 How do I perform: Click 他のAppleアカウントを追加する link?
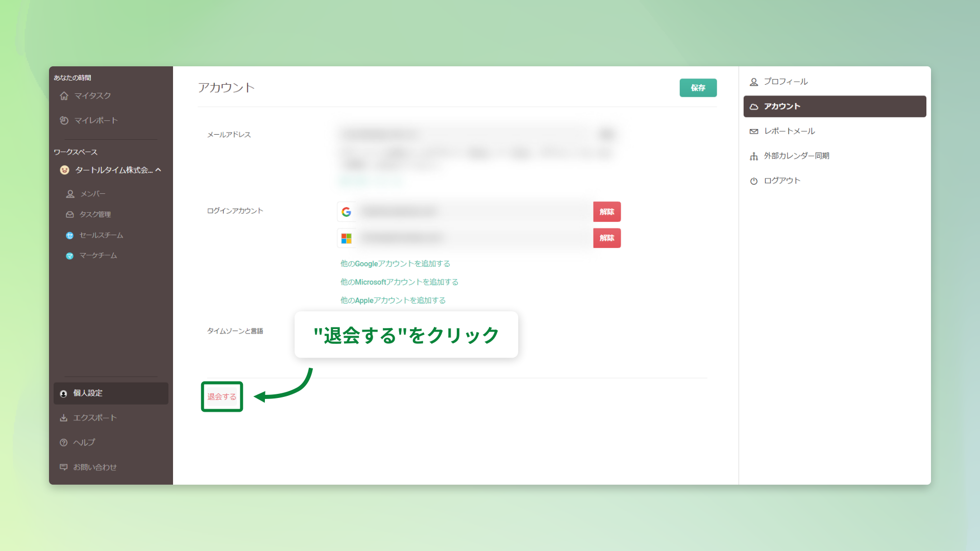(393, 300)
